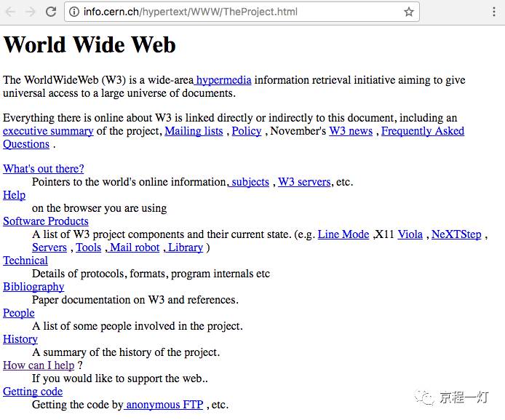Click the visited How can I help link
The image size is (505, 420).
point(39,365)
